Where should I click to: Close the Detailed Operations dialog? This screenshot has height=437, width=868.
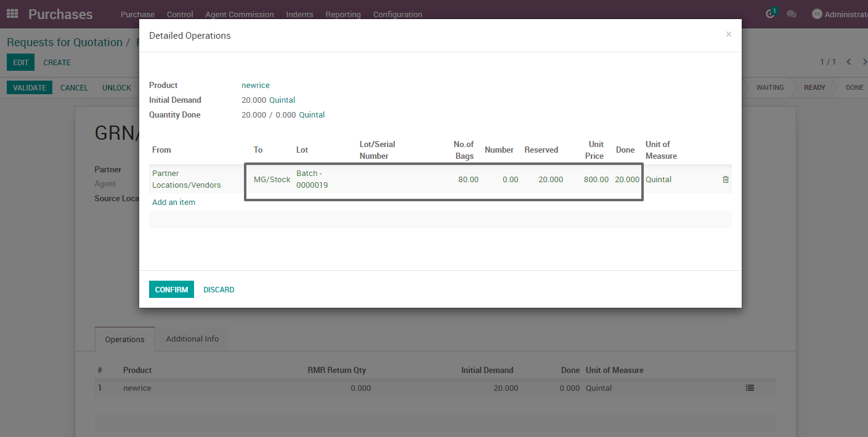pyautogui.click(x=728, y=34)
